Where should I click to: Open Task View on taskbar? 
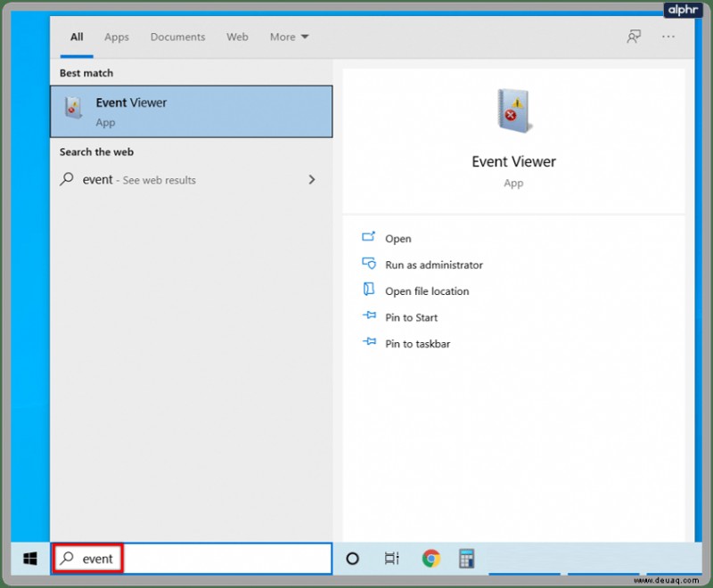pos(391,559)
